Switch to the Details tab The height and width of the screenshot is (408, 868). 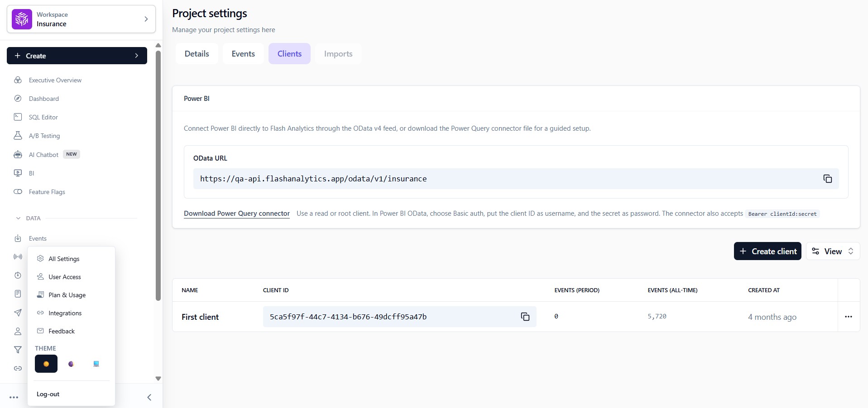(197, 54)
